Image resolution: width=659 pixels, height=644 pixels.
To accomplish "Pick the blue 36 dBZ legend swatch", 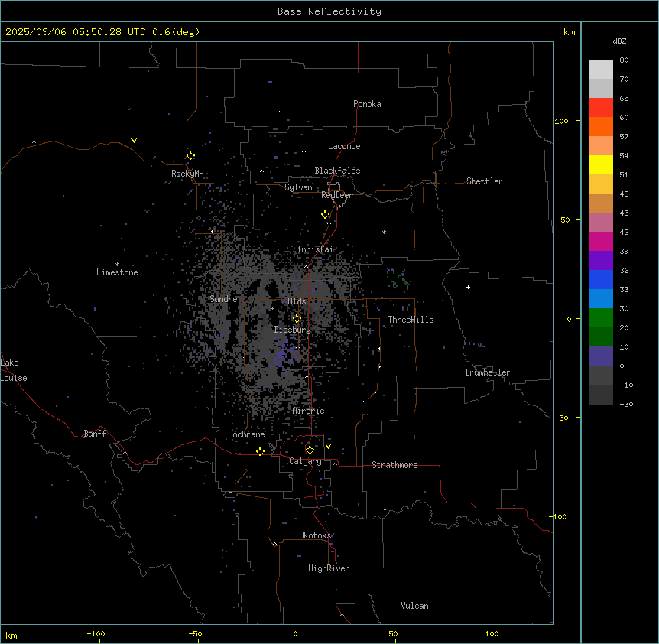I will [601, 279].
